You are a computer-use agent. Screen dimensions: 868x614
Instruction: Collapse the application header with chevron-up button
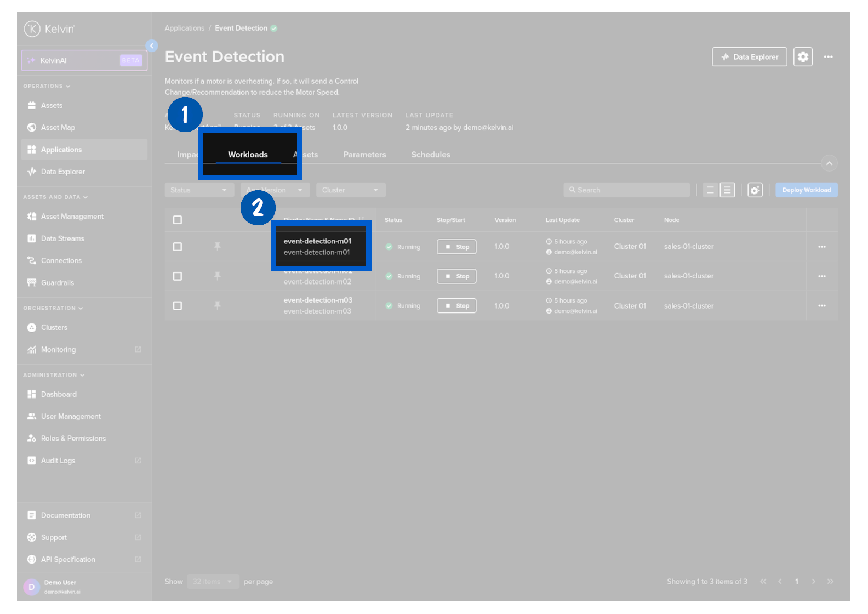tap(829, 163)
